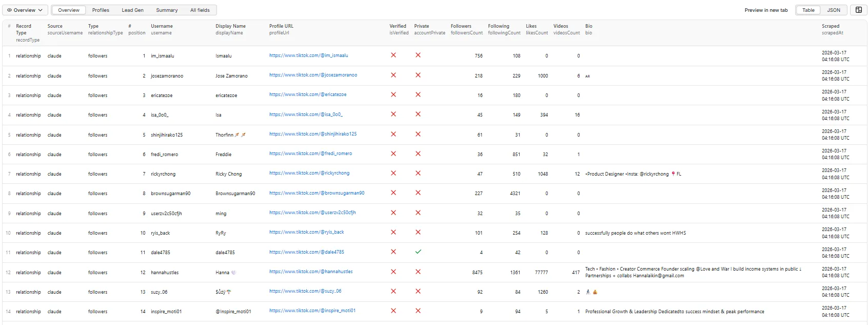Viewport: 868px width, 325px height.
Task: Switch to the Profiles tab
Action: click(101, 10)
